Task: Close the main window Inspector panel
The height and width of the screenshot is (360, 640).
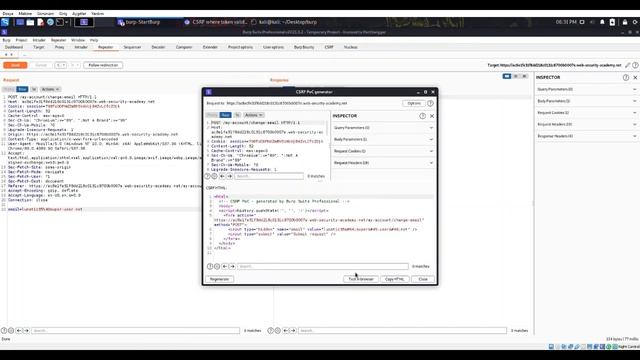Action: 635,77
